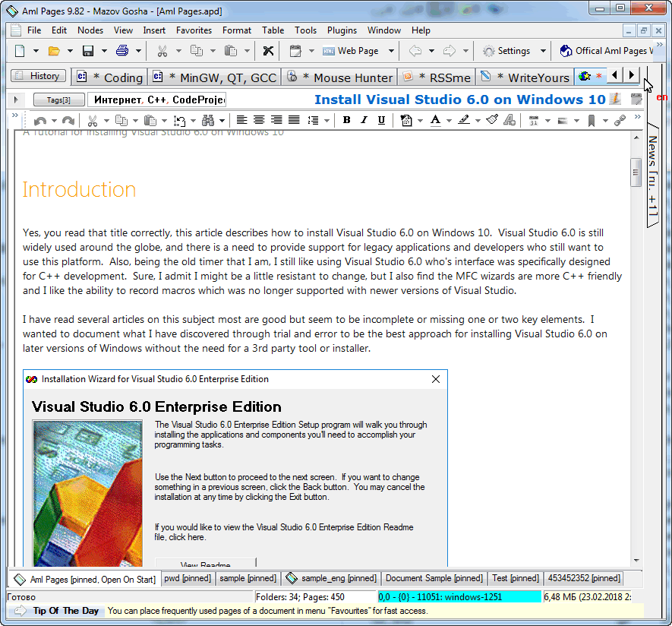Open the dropdown arrow next to Save
672x626 pixels.
104,51
